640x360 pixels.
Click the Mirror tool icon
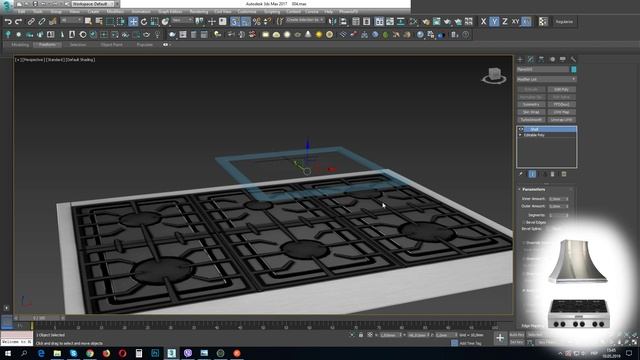[x=333, y=22]
